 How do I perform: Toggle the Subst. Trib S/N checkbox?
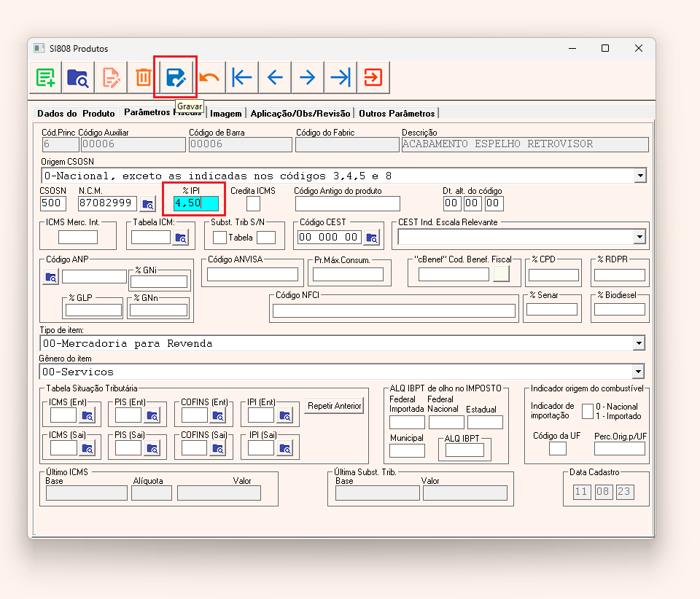click(219, 237)
